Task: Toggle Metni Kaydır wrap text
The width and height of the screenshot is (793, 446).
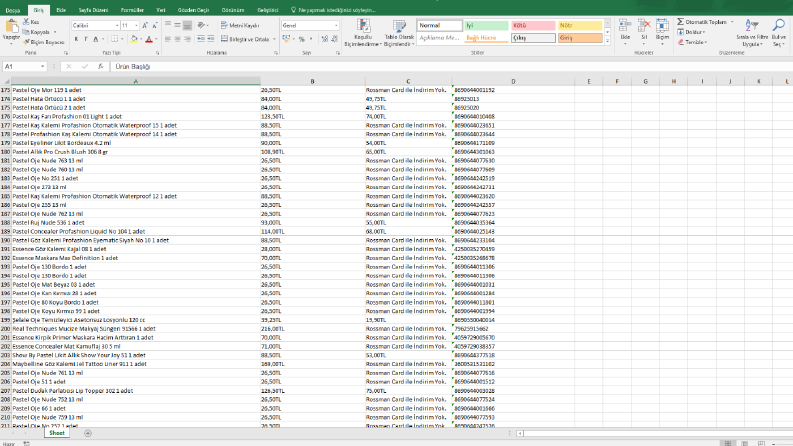Action: (240, 25)
